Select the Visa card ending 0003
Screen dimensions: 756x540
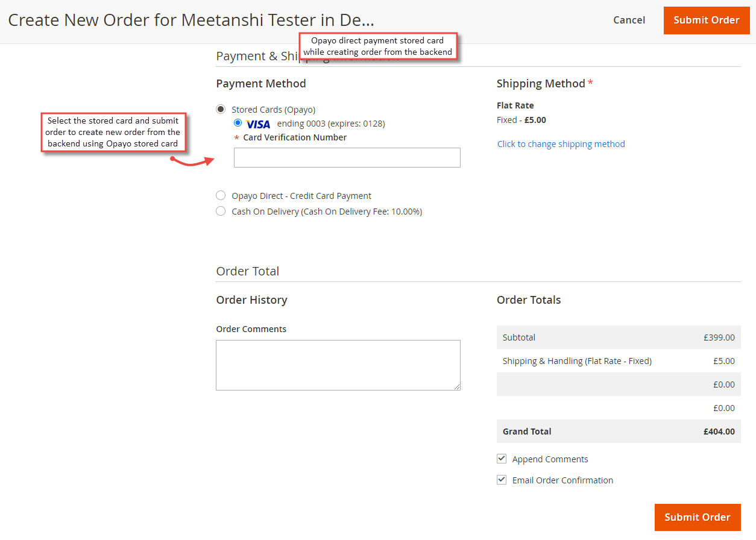point(238,123)
